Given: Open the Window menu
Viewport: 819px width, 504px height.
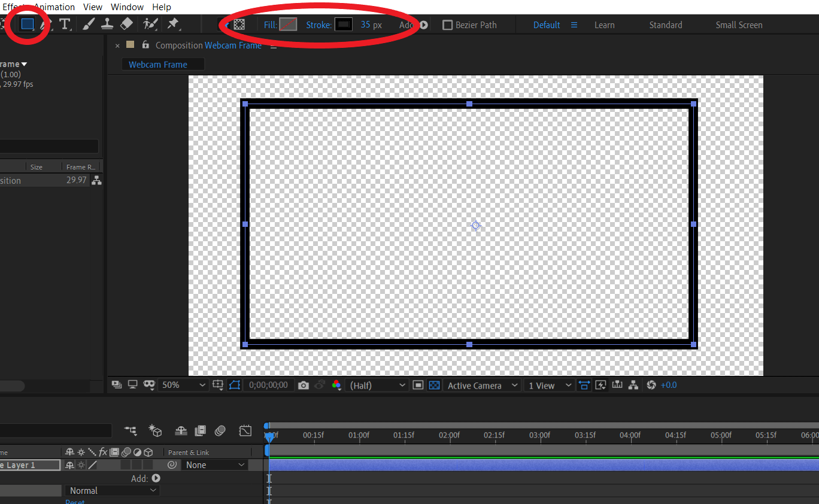Looking at the screenshot, I should pyautogui.click(x=127, y=7).
